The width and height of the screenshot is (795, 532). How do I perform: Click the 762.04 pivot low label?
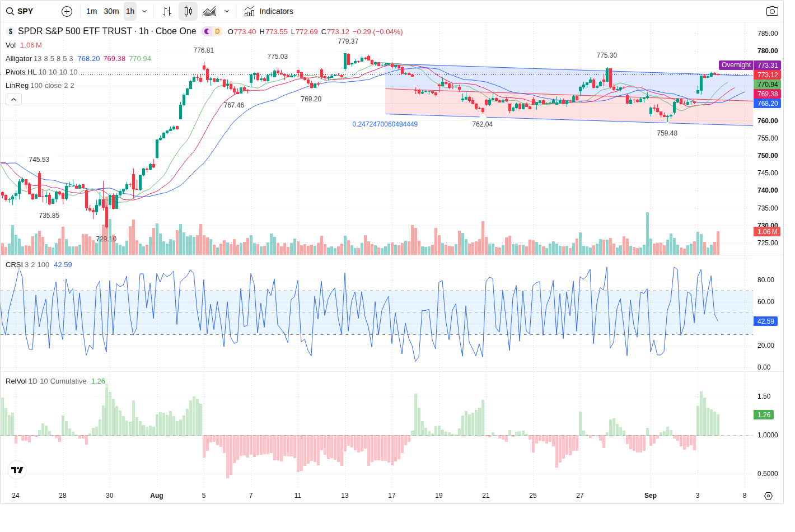[483, 124]
